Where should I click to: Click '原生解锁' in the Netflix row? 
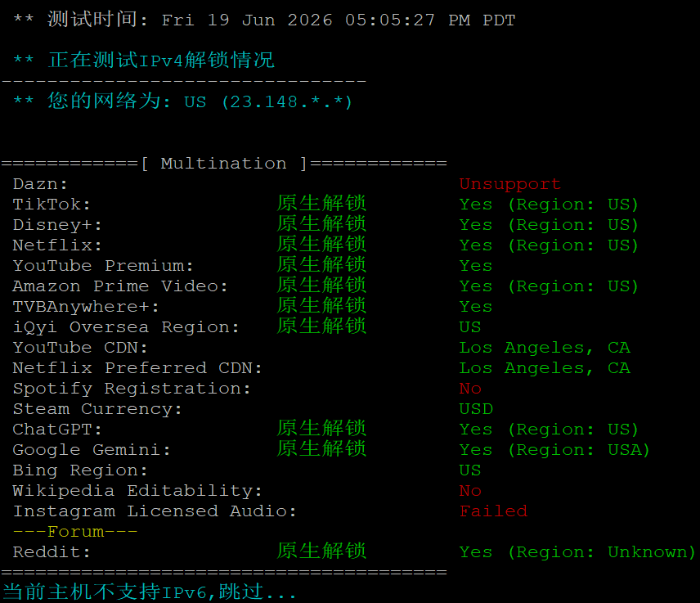[x=321, y=245]
